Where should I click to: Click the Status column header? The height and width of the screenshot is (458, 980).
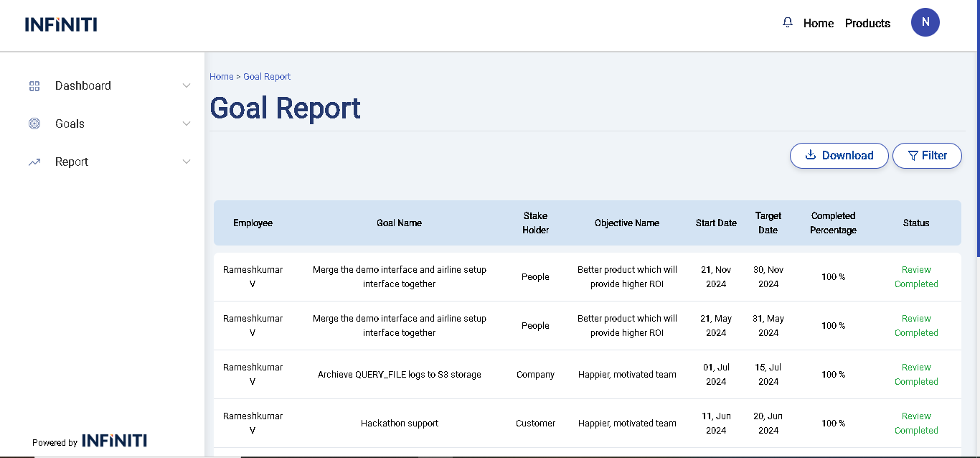tap(915, 223)
